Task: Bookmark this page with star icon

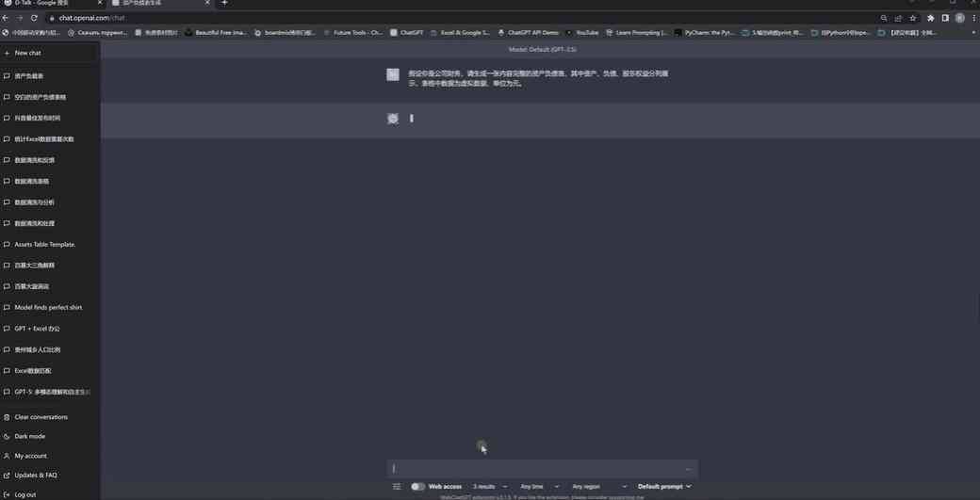Action: (912, 18)
